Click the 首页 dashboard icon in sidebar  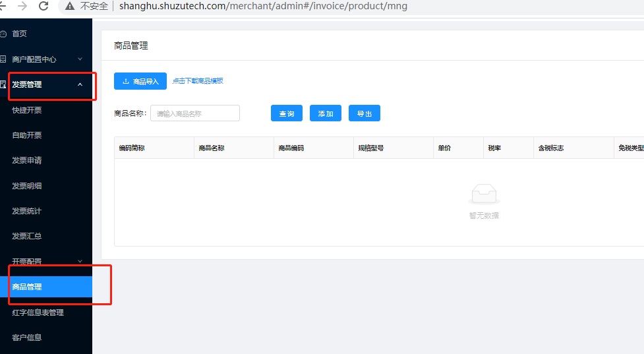tap(3, 34)
